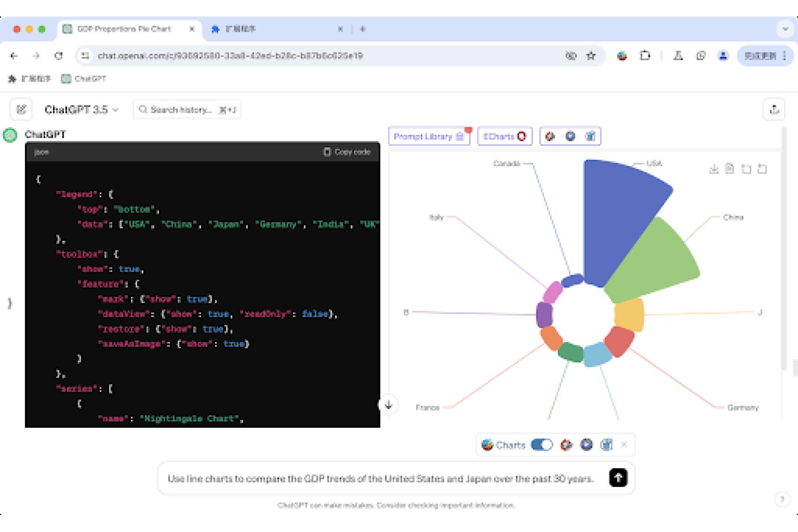Click the address bar URL
The image size is (798, 532).
pos(230,55)
